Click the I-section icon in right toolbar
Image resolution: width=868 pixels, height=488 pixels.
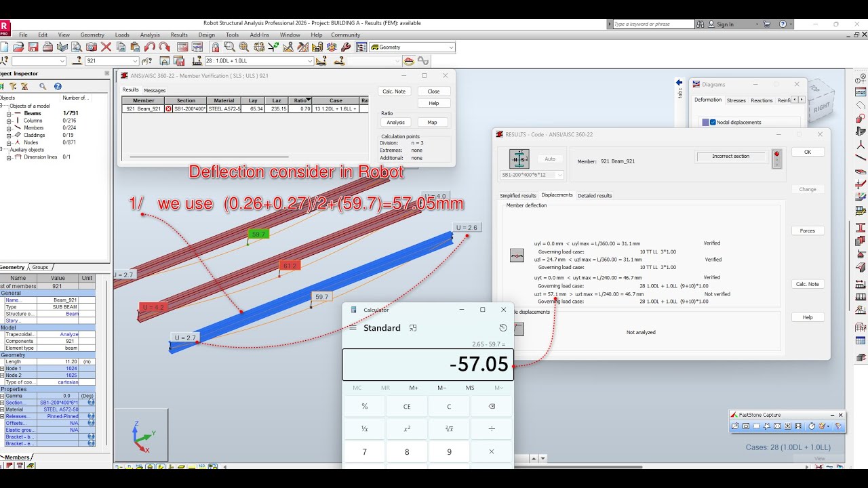861,228
